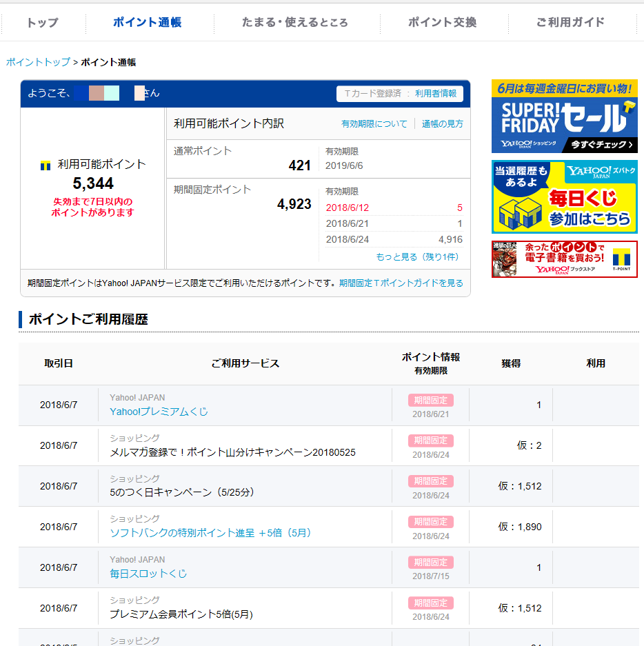Open ソフトバンクの特別ポイント進呈 +5倍 link

coord(210,533)
